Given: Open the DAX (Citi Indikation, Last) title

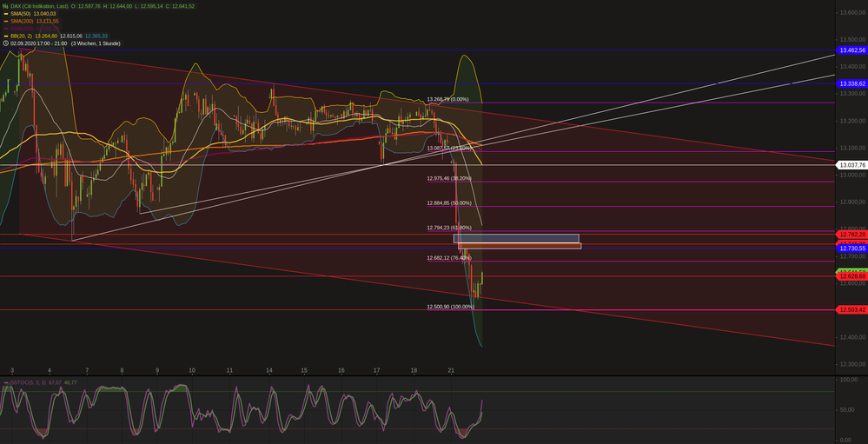Looking at the screenshot, I should pos(39,6).
